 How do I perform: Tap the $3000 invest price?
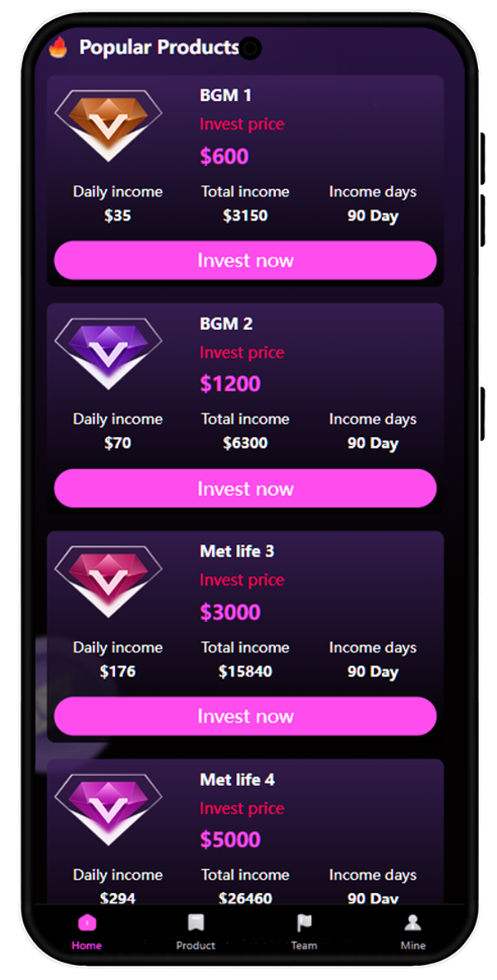click(x=230, y=612)
